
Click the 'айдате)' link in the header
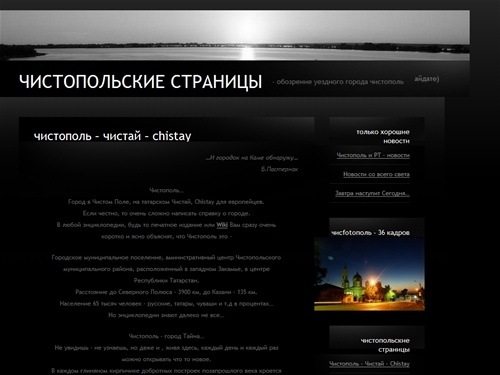(x=427, y=79)
